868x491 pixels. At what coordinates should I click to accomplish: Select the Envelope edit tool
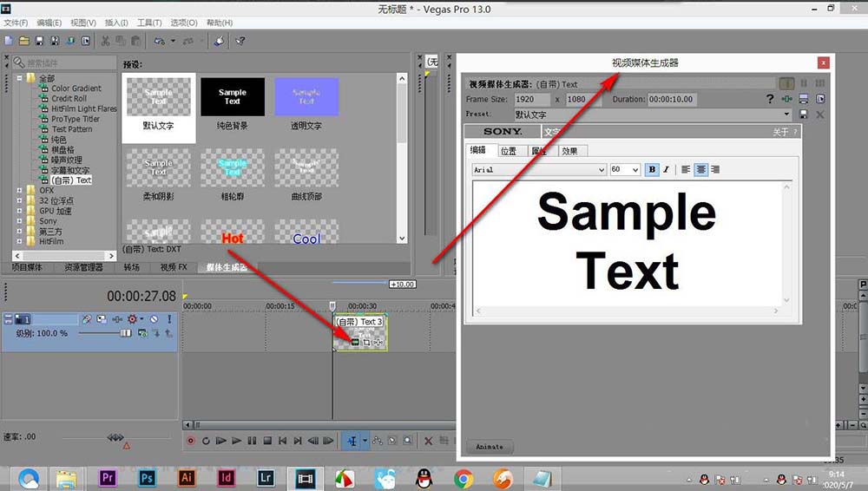pyautogui.click(x=378, y=442)
